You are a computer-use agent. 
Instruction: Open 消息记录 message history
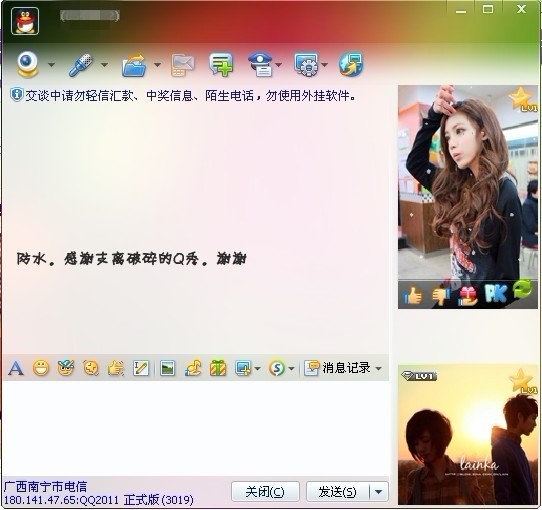click(338, 368)
